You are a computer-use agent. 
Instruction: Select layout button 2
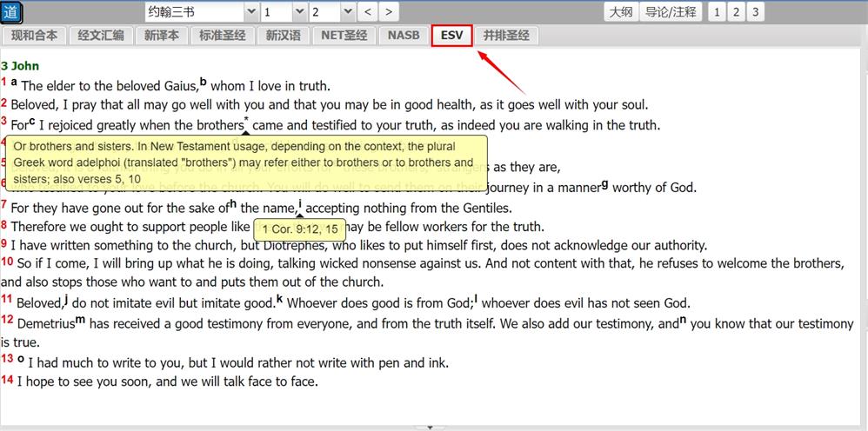(x=736, y=11)
